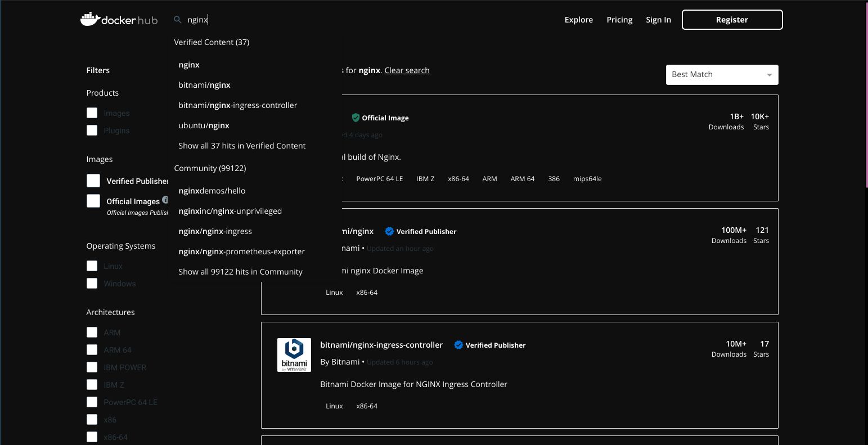Click the 100M+ Downloads count
This screenshot has height=445, width=868.
point(729,235)
